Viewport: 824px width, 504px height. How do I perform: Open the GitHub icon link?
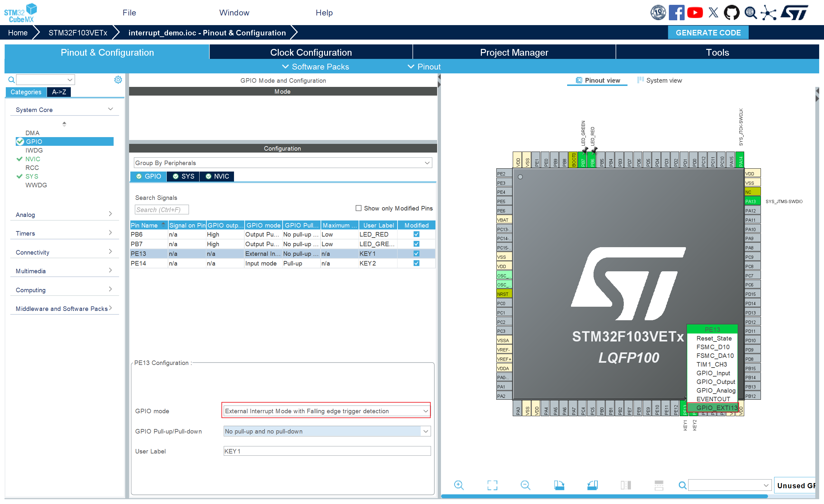(731, 13)
